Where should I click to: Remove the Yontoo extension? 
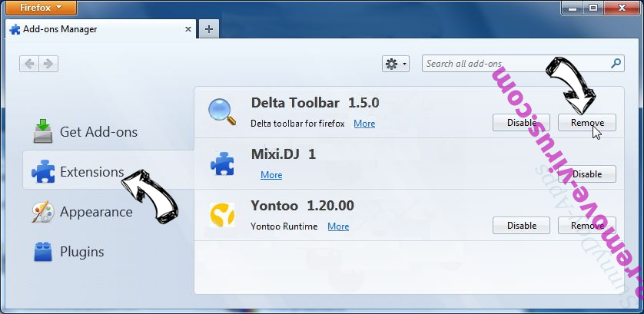tap(586, 226)
